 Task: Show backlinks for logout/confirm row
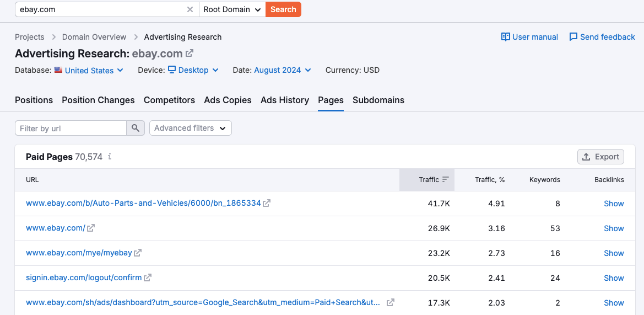click(x=614, y=278)
